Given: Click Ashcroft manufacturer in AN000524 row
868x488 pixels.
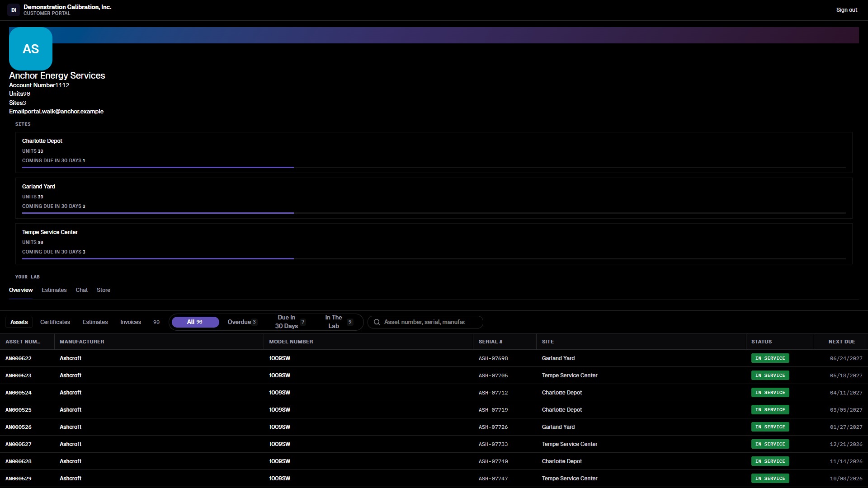Looking at the screenshot, I should coord(71,393).
